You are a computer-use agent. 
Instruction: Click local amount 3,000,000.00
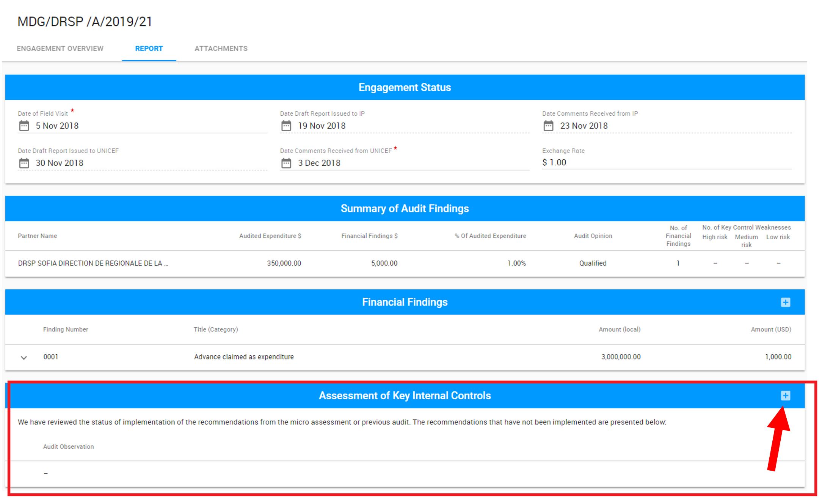(x=621, y=357)
